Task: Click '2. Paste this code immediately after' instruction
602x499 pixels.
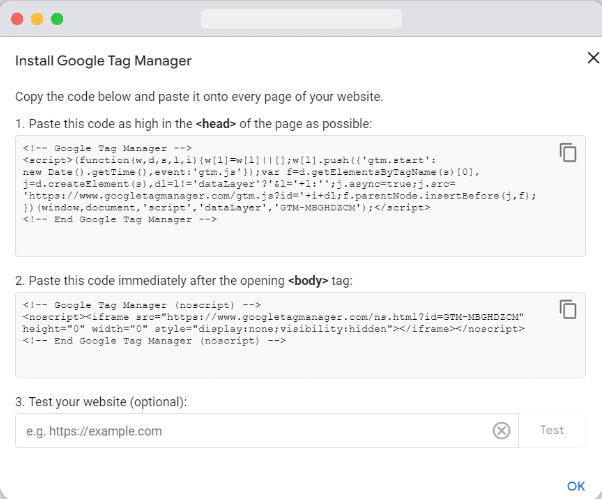Action: 184,281
